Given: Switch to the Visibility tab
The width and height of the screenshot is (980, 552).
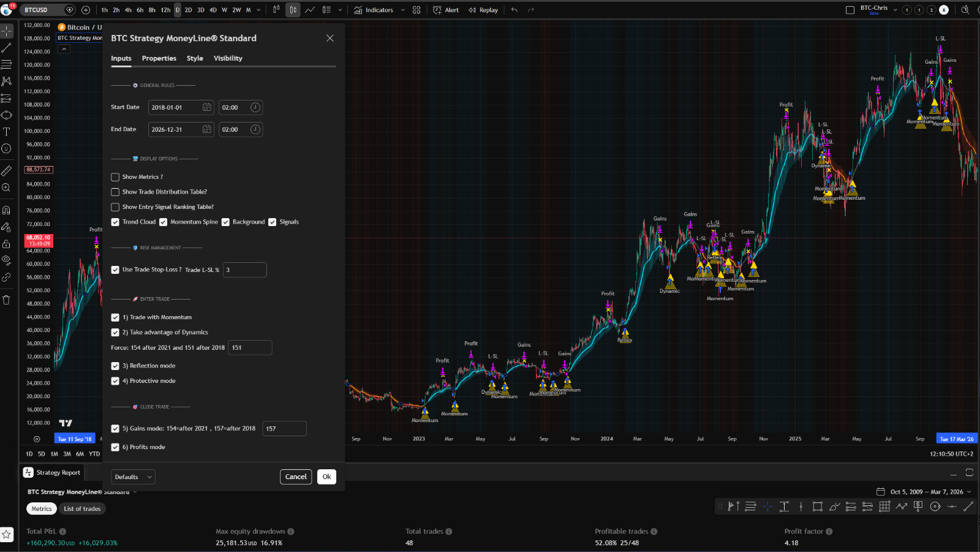Looking at the screenshot, I should coord(228,58).
